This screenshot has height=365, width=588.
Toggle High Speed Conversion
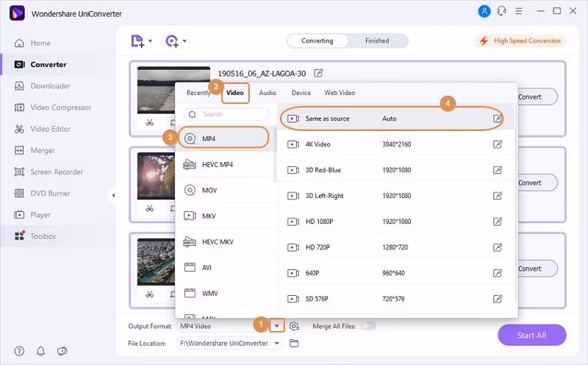(520, 40)
